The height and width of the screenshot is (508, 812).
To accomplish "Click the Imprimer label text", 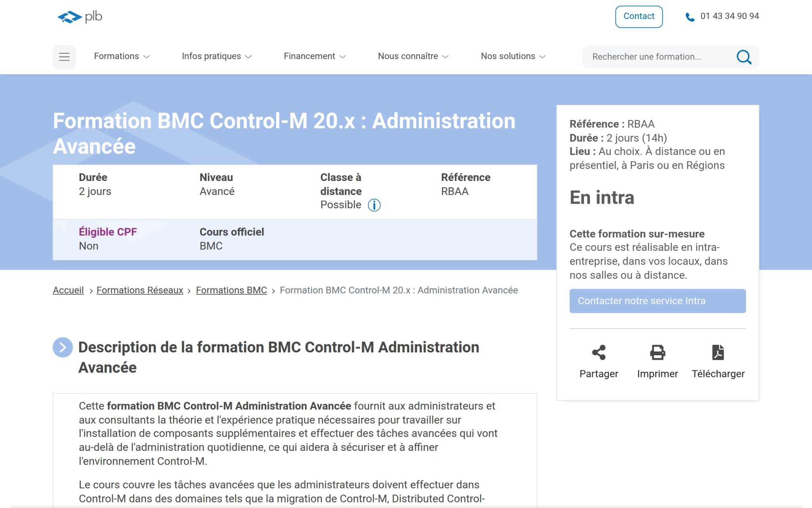I will pyautogui.click(x=657, y=374).
